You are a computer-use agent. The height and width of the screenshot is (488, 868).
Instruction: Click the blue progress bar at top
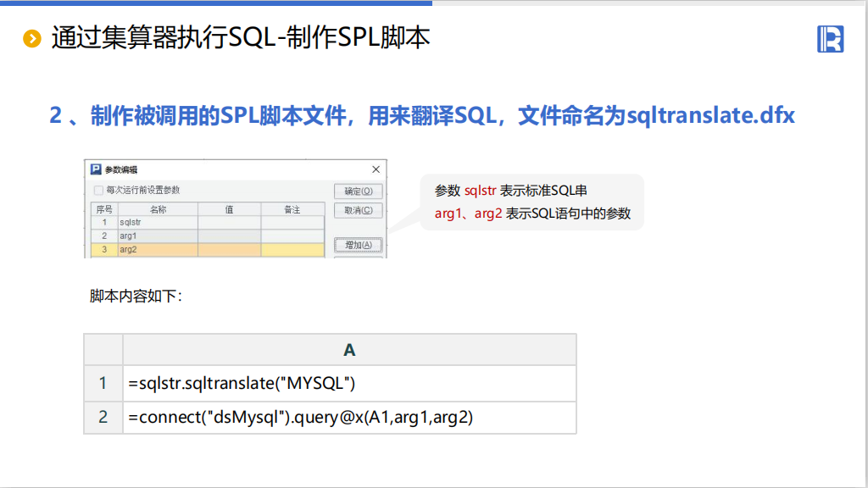[216, 3]
